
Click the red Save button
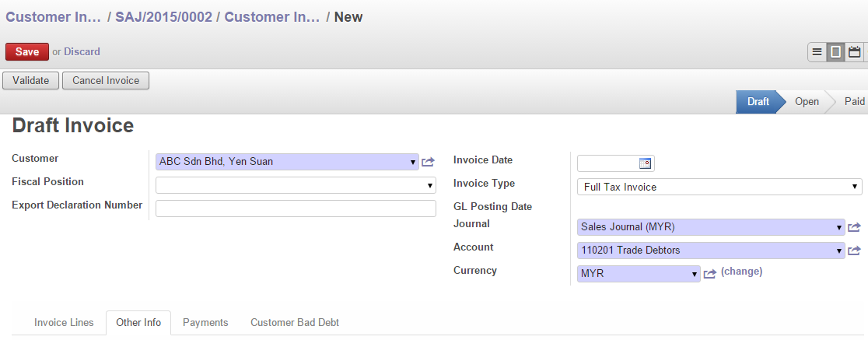click(27, 52)
